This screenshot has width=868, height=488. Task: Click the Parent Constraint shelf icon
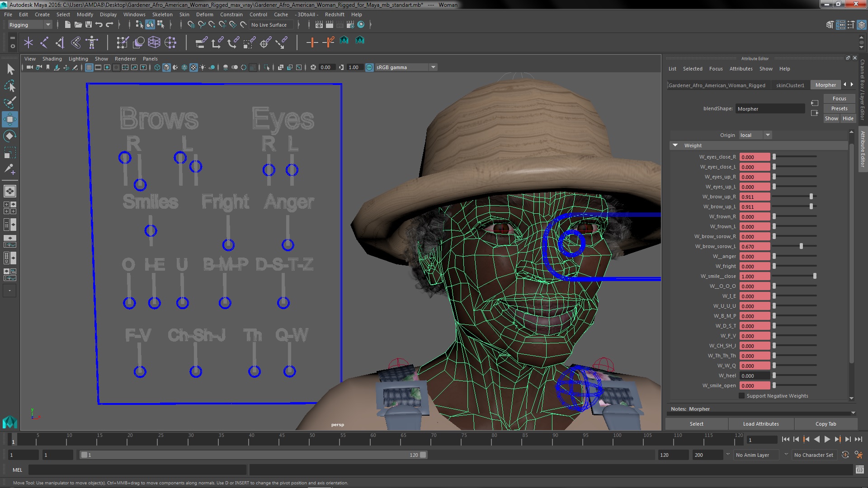point(201,43)
